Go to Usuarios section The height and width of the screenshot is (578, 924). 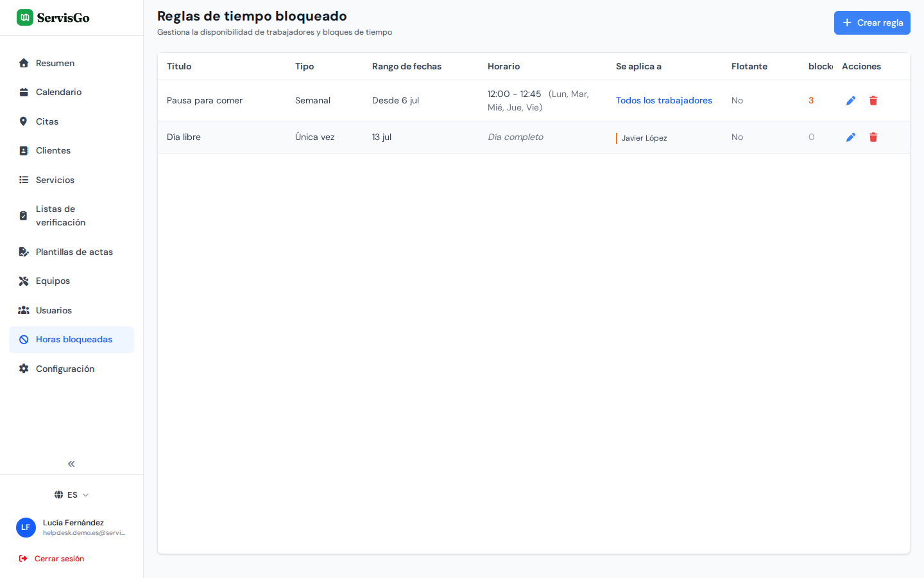(x=71, y=310)
